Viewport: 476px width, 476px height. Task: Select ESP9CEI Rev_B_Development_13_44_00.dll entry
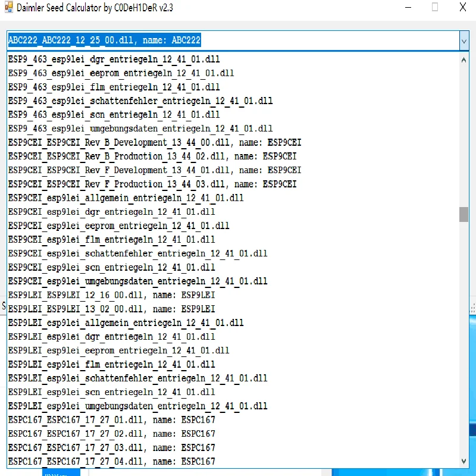233,143
